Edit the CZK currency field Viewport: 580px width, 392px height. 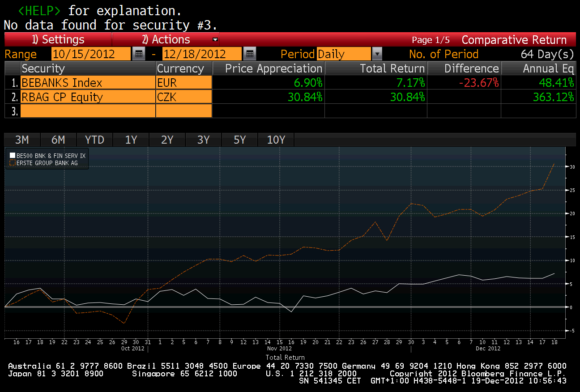183,97
